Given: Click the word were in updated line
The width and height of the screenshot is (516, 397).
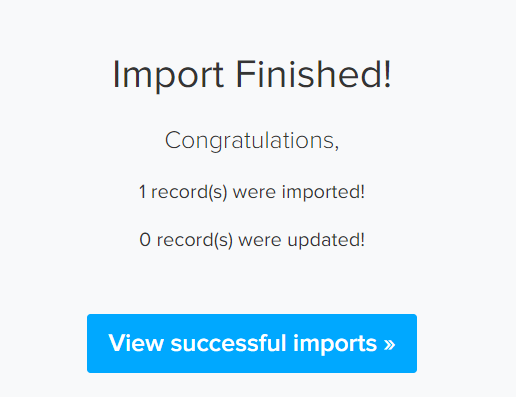Looking at the screenshot, I should (x=260, y=241).
